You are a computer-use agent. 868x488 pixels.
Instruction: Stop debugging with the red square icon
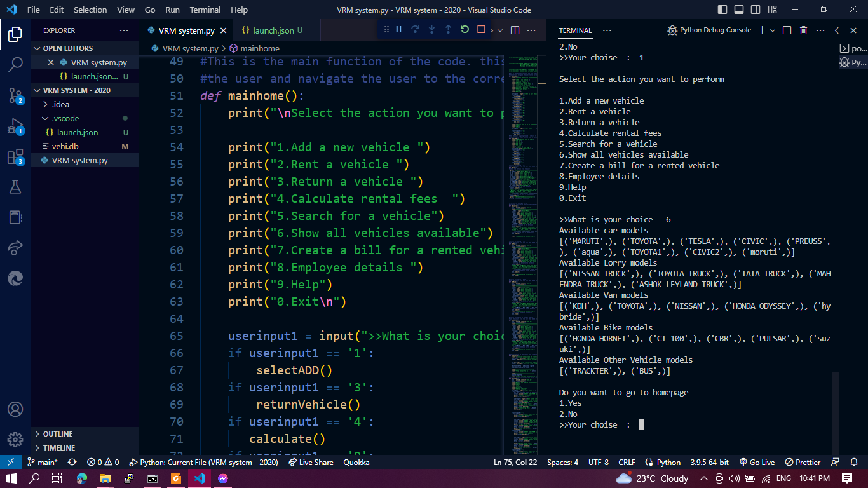(482, 29)
